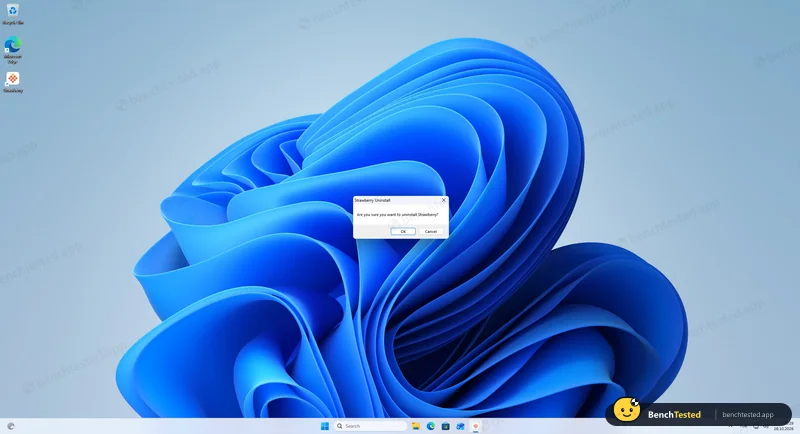800x434 pixels.
Task: Activate the Strawberry uninstaller taskbar icon
Action: point(476,426)
